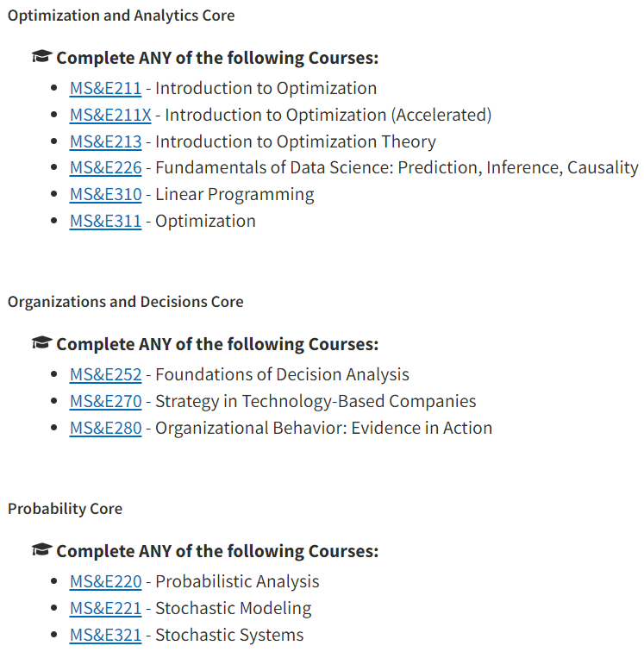Click the Foundations of Decision Analysis title text

(282, 374)
